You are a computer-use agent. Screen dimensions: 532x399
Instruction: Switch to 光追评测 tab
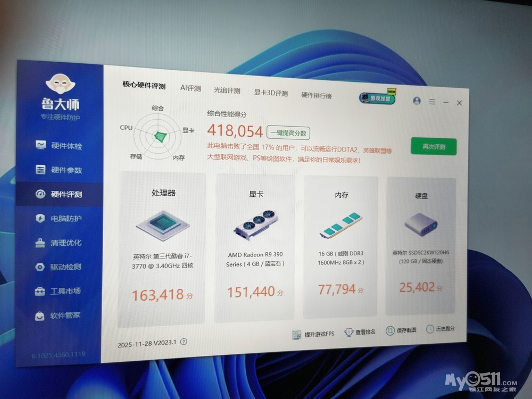pos(227,91)
